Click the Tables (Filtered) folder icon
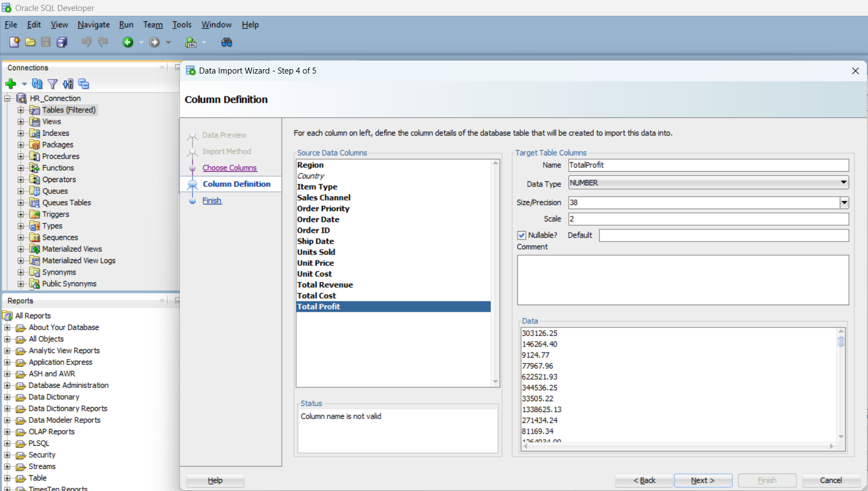 click(35, 110)
